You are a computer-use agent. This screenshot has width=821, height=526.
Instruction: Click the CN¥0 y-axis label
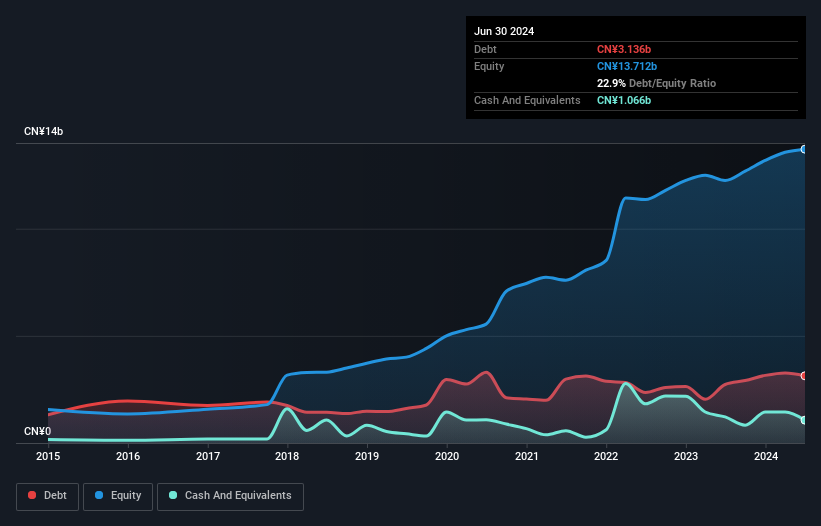pyautogui.click(x=38, y=431)
